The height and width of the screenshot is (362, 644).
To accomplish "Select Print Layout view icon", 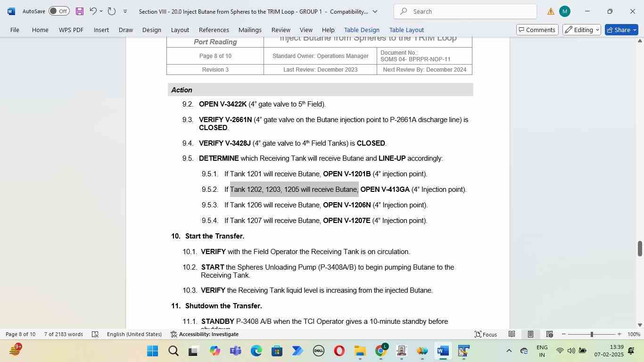I will click(x=530, y=334).
